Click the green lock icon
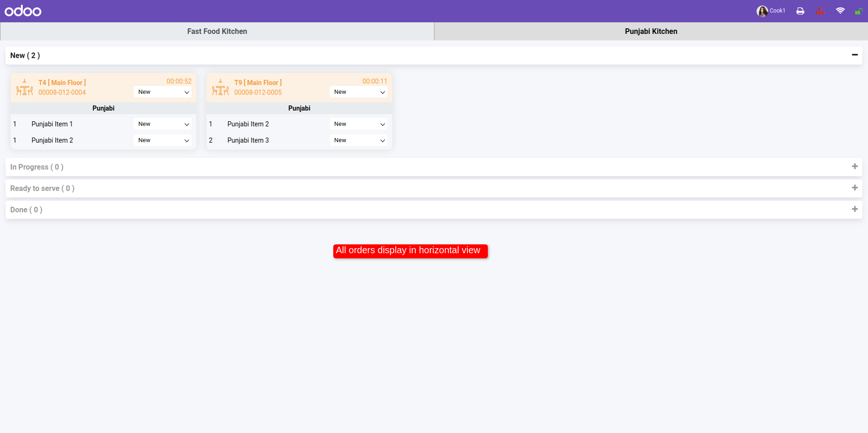 (x=858, y=11)
